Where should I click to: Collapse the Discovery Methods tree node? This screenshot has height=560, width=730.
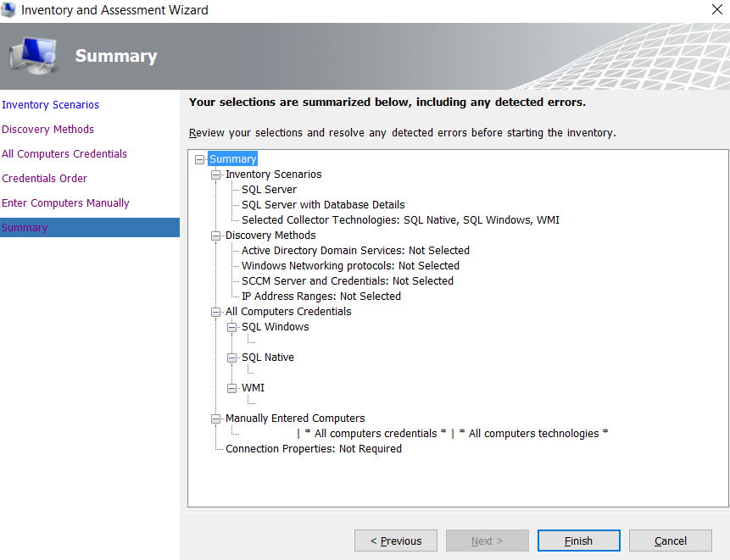(x=216, y=236)
